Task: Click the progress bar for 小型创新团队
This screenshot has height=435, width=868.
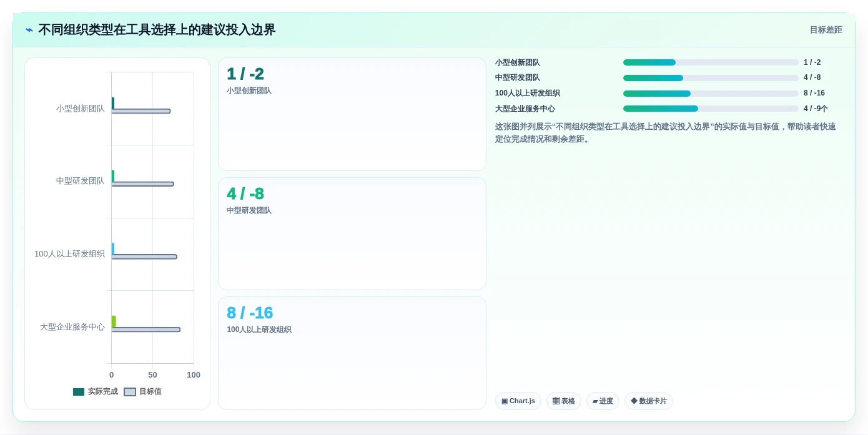Action: pos(711,62)
